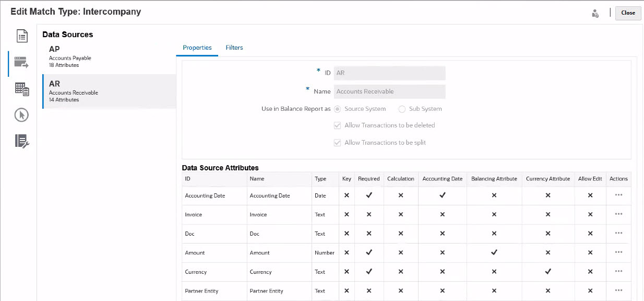This screenshot has height=301, width=644.
Task: Open actions menu for Invoice row
Action: [x=619, y=214]
